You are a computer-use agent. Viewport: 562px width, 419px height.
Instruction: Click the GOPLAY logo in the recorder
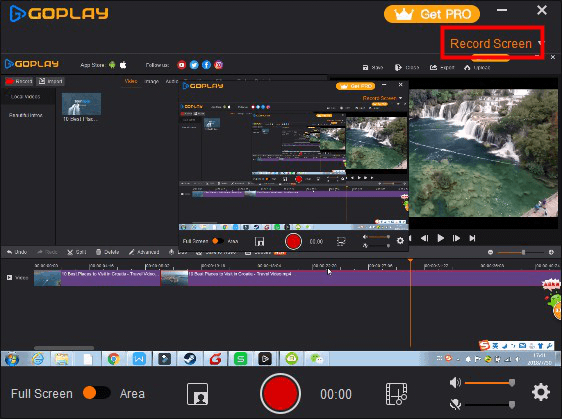click(x=59, y=14)
